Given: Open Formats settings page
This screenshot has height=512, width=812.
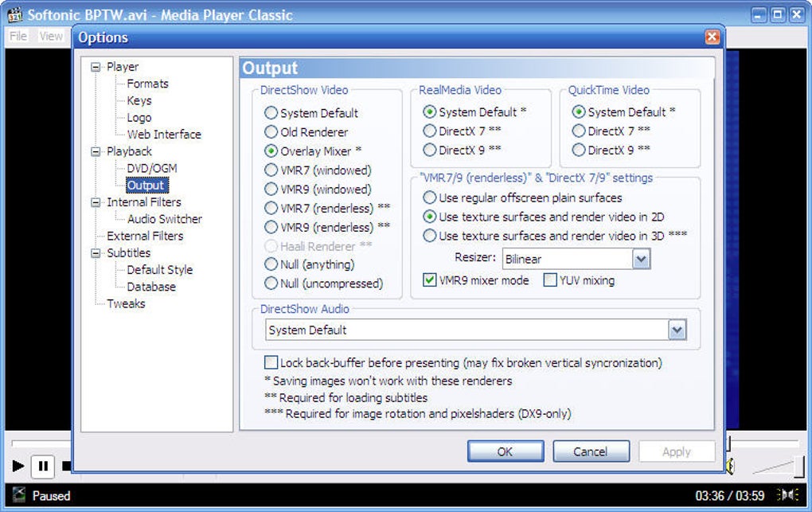Looking at the screenshot, I should pos(147,84).
